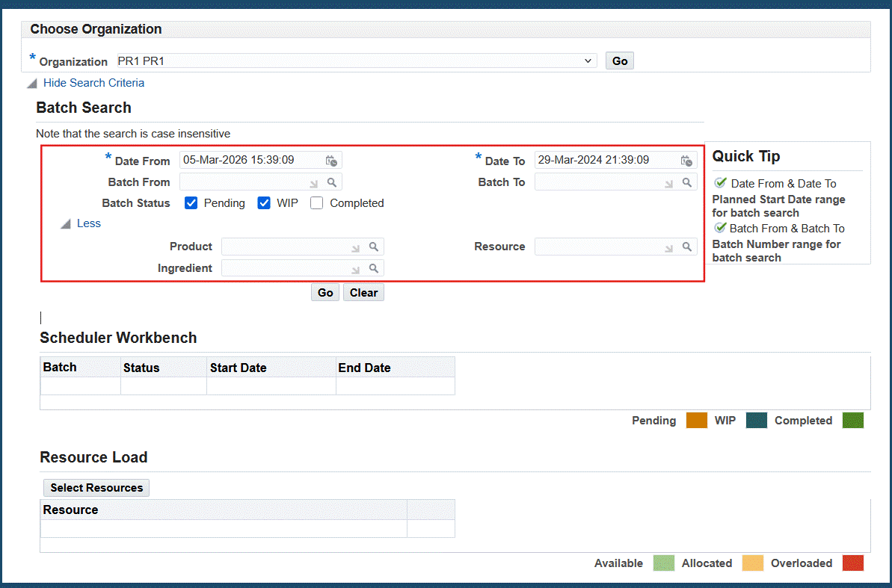Enable the Completed batch status checkbox

[317, 203]
